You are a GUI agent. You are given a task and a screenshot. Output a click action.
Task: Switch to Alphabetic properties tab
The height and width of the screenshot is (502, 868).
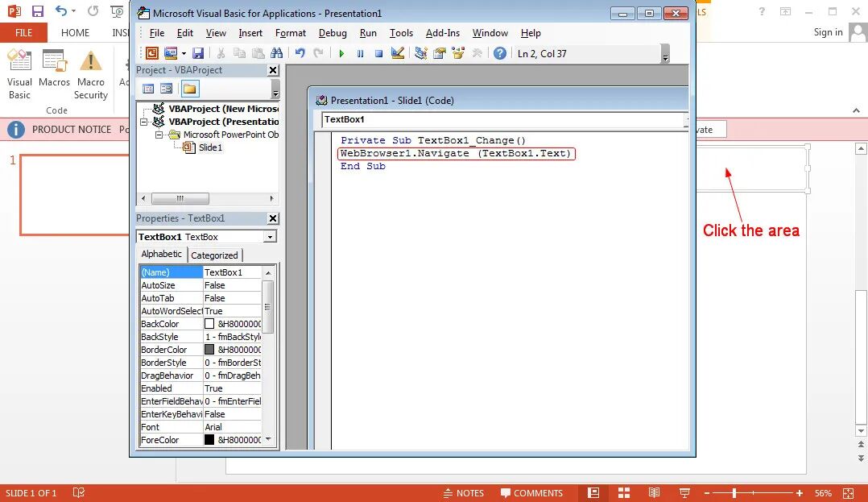(x=161, y=254)
